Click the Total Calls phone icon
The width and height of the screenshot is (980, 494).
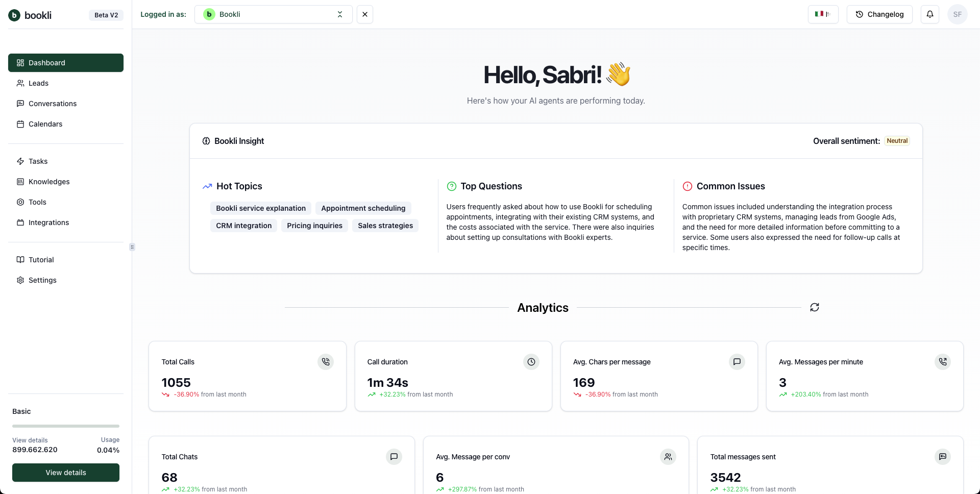(x=326, y=362)
